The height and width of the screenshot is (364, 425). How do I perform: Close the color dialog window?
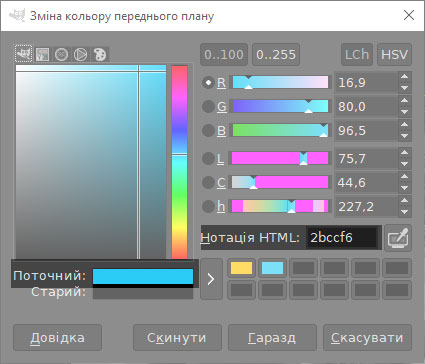[409, 15]
